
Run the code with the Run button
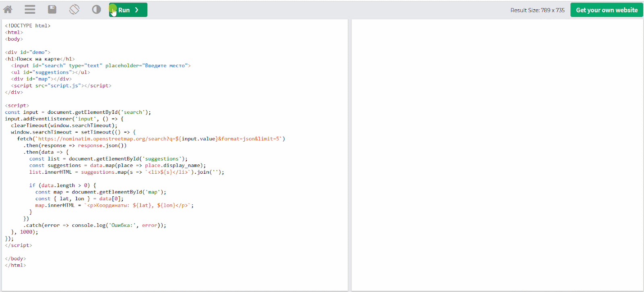pos(128,10)
